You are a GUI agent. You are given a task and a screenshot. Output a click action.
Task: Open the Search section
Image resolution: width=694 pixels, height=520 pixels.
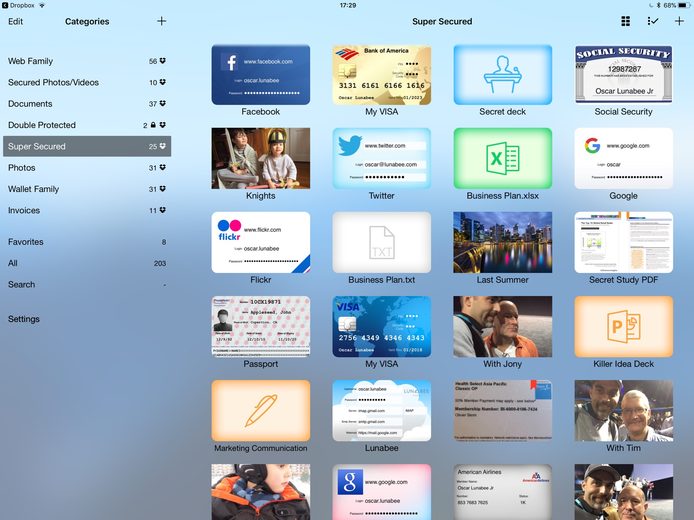(87, 284)
